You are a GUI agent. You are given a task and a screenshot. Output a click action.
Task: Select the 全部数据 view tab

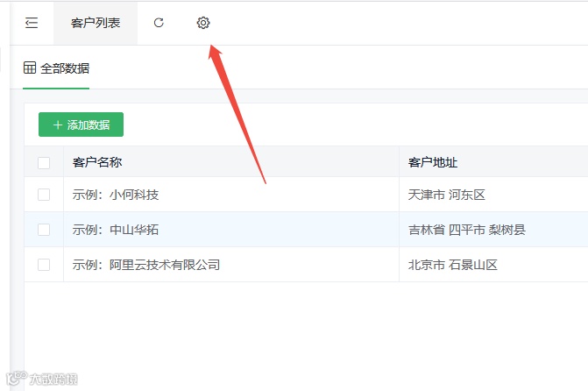(56, 68)
